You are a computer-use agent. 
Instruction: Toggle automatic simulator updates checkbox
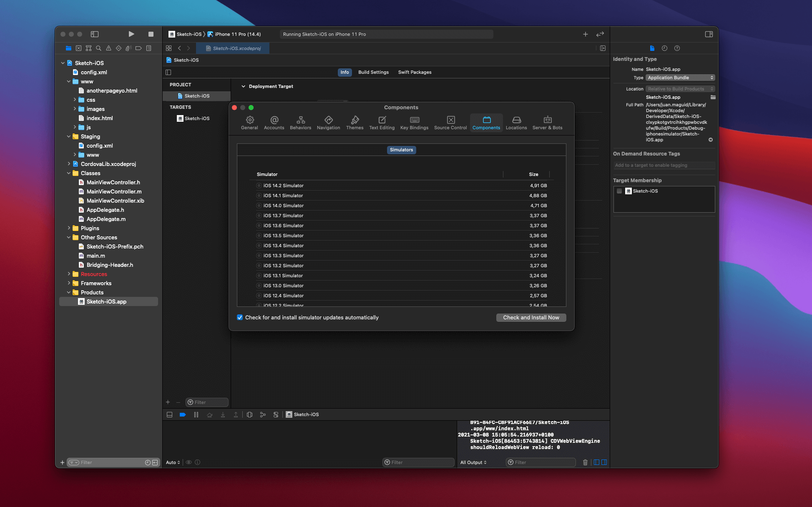tap(240, 317)
